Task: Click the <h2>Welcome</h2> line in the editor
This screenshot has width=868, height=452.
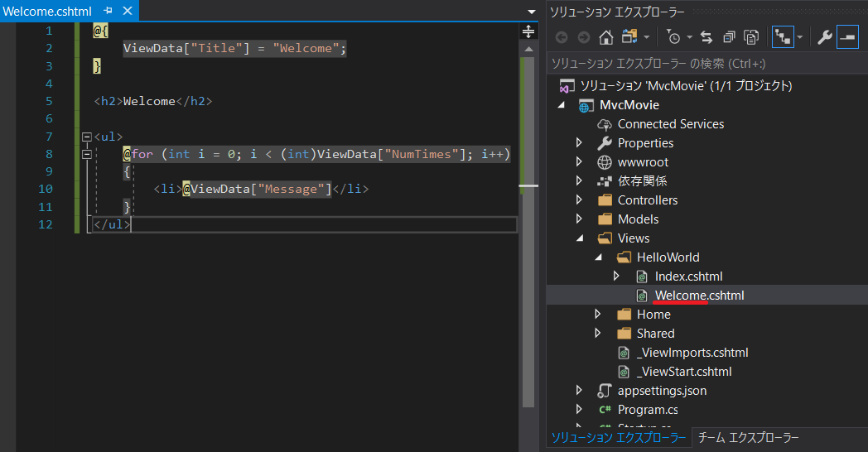Action: 153,101
